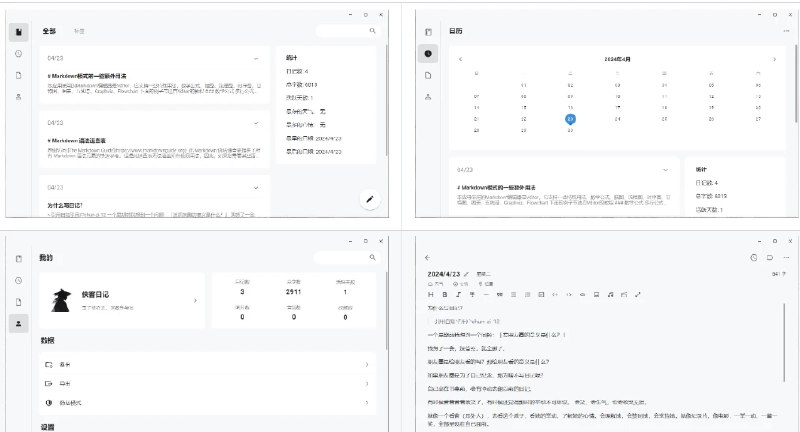
Task: Switch to the tab next to 全部
Action: click(x=79, y=32)
